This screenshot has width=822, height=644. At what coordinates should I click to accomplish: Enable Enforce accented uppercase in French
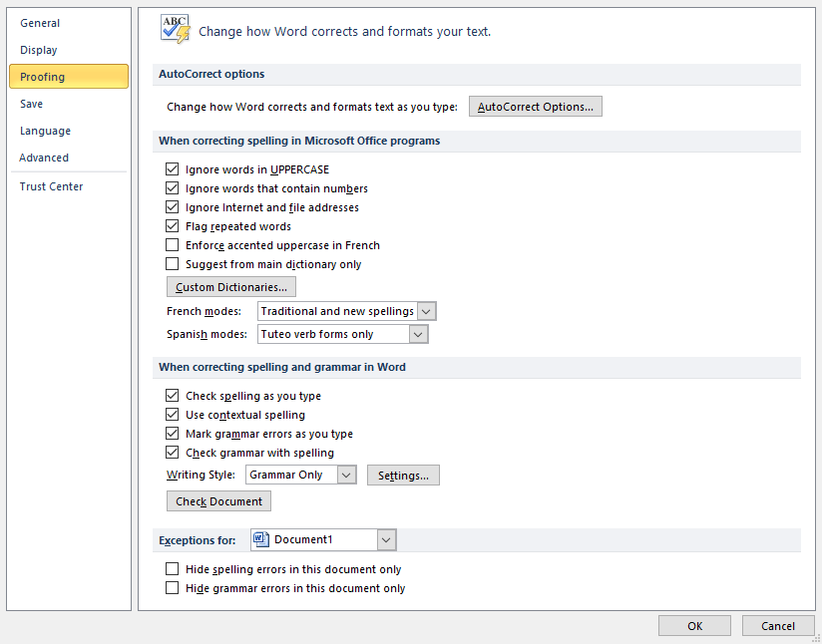point(173,245)
